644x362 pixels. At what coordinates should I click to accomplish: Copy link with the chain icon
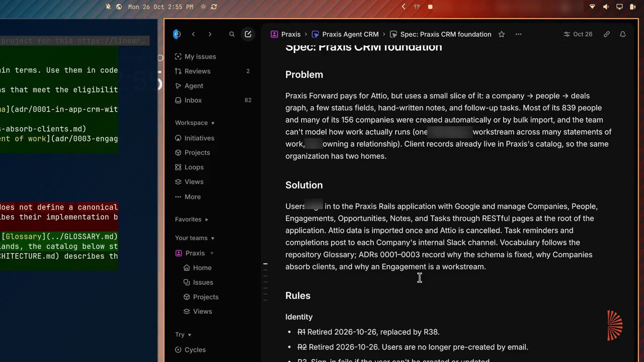[x=607, y=34]
